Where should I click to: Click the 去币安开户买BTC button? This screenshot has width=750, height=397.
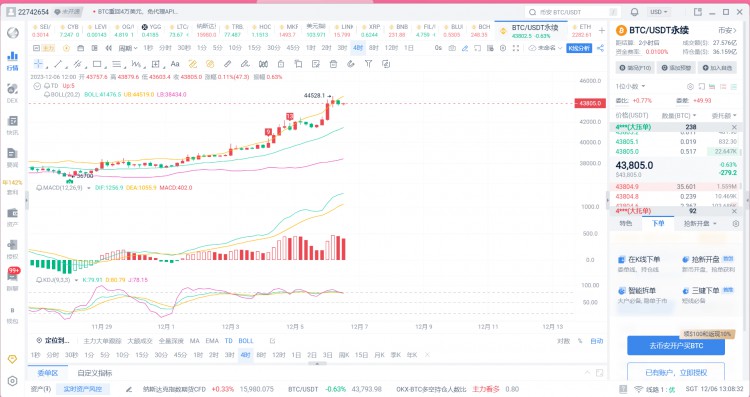click(x=676, y=345)
